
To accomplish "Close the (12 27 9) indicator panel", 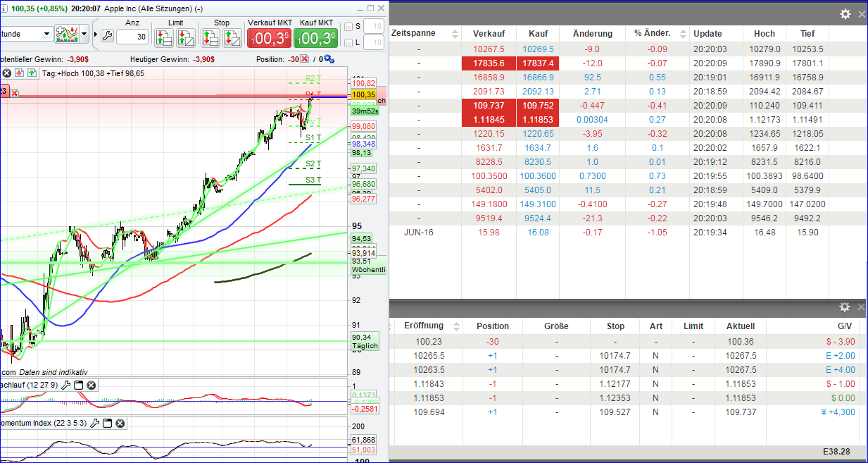I will point(92,385).
